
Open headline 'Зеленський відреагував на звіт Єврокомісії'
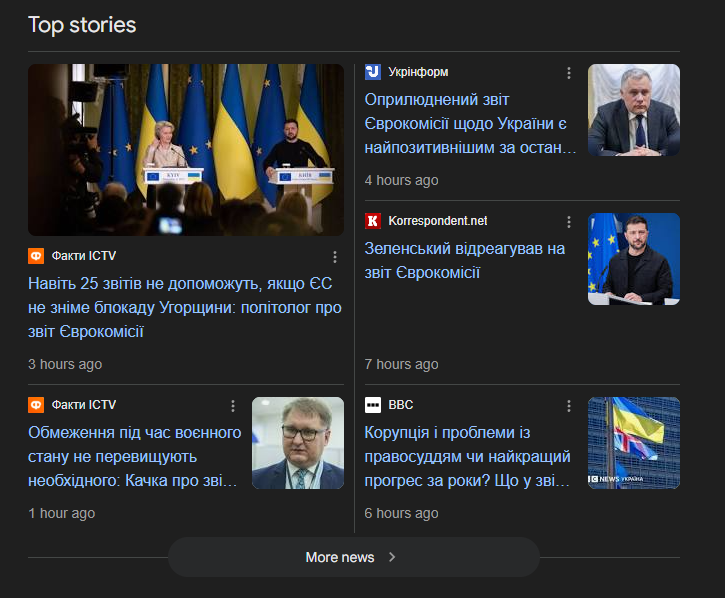coord(465,260)
